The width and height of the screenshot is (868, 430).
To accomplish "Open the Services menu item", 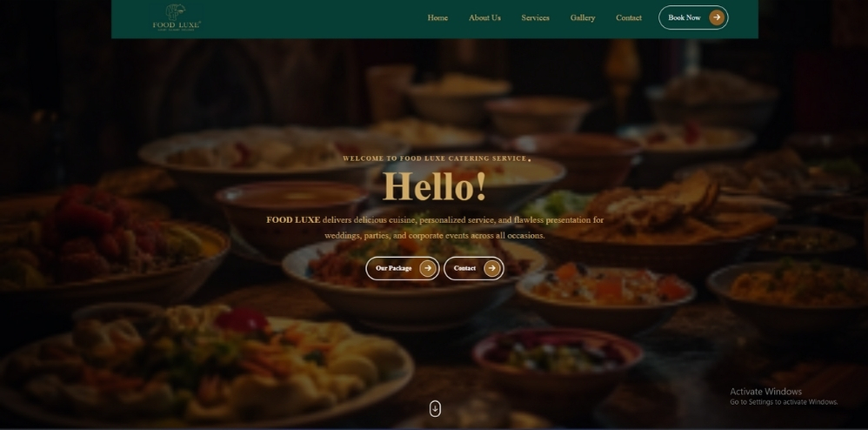I will click(535, 17).
